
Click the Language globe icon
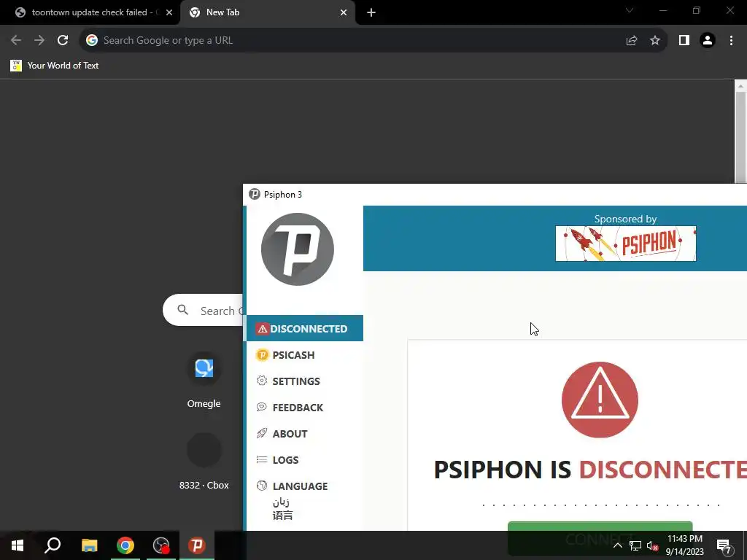(262, 485)
